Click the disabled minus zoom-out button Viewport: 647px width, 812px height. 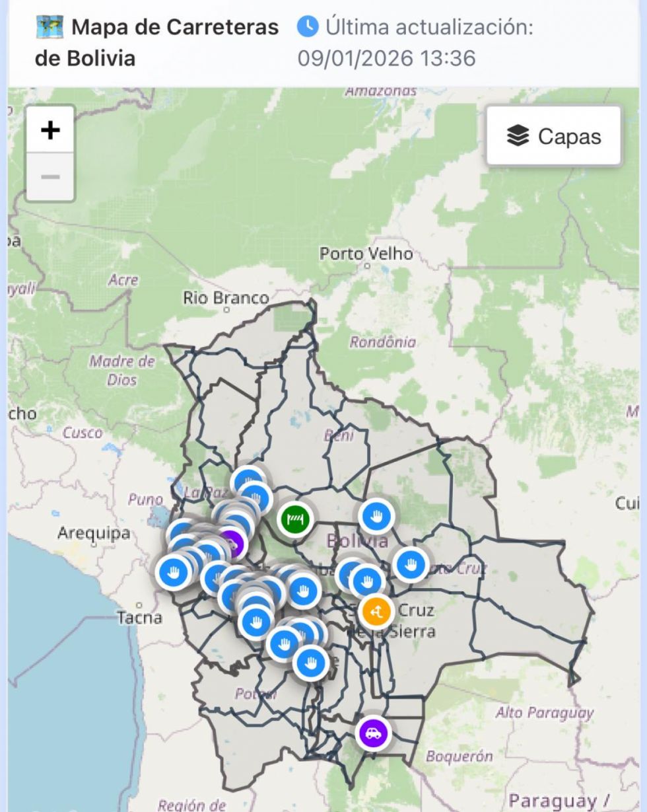click(50, 177)
